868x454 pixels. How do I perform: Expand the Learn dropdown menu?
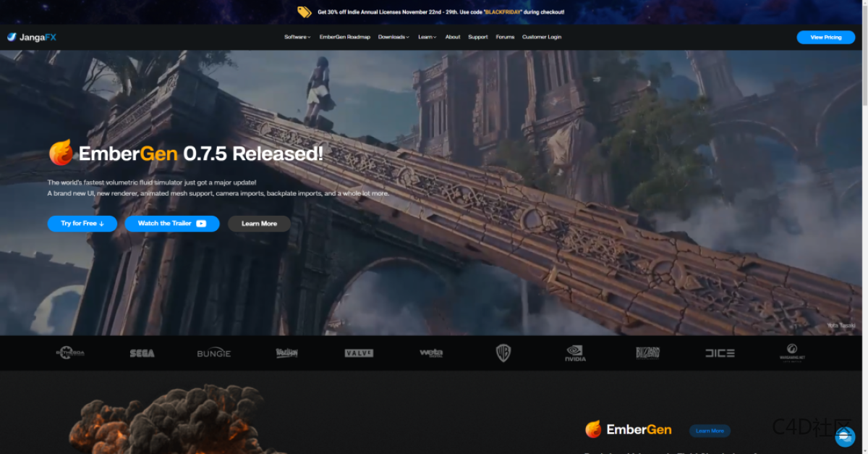click(427, 37)
